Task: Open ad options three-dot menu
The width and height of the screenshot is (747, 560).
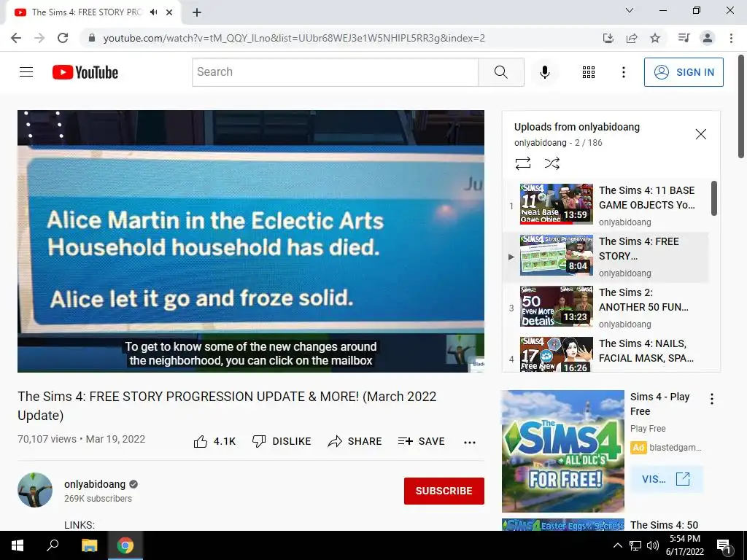Action: (711, 399)
